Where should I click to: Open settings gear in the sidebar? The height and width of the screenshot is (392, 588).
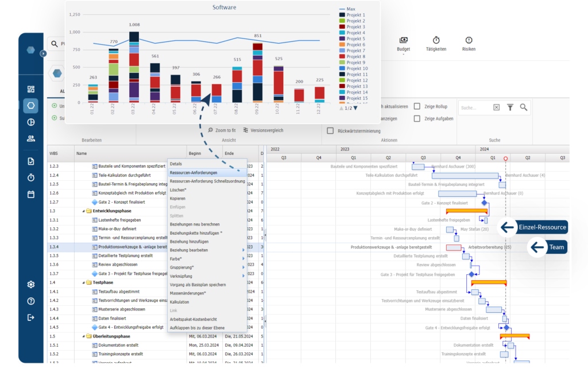[31, 284]
